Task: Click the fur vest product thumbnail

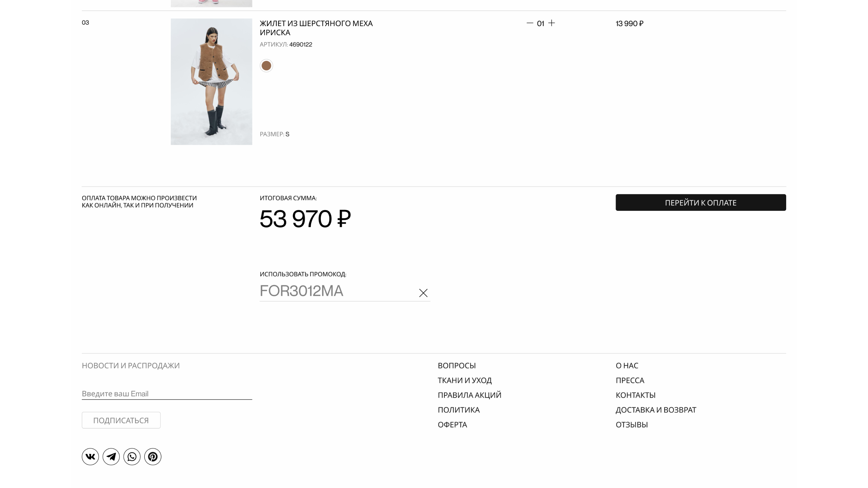Action: click(211, 82)
